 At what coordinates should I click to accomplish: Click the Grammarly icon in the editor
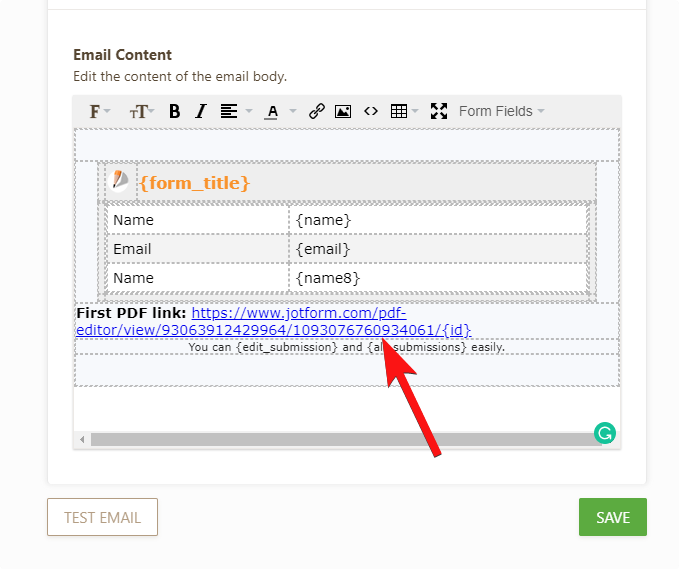tap(605, 433)
